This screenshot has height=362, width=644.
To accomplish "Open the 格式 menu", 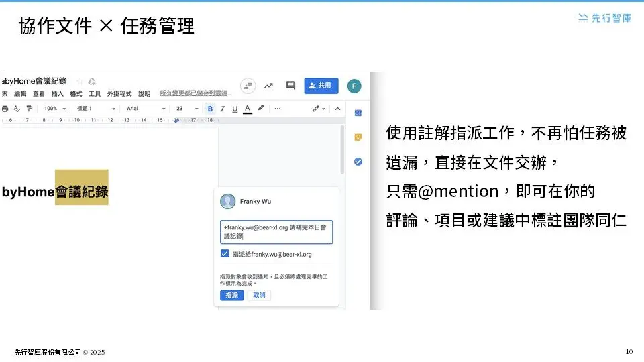I will click(76, 94).
